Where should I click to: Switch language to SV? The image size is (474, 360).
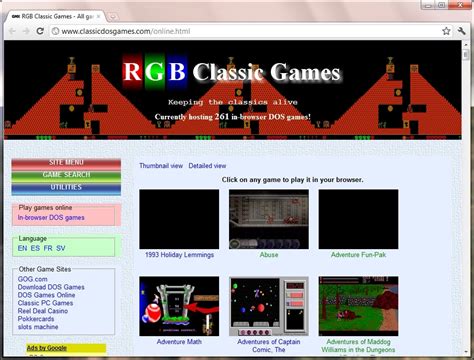click(x=61, y=248)
